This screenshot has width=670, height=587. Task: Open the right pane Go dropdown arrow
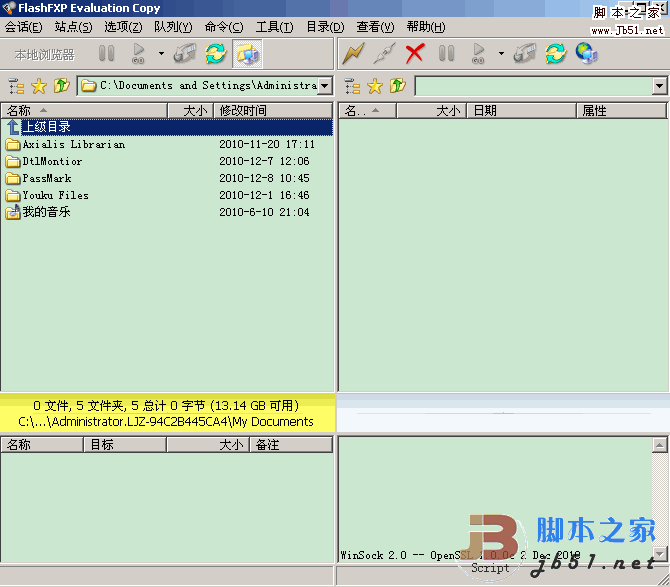(501, 54)
